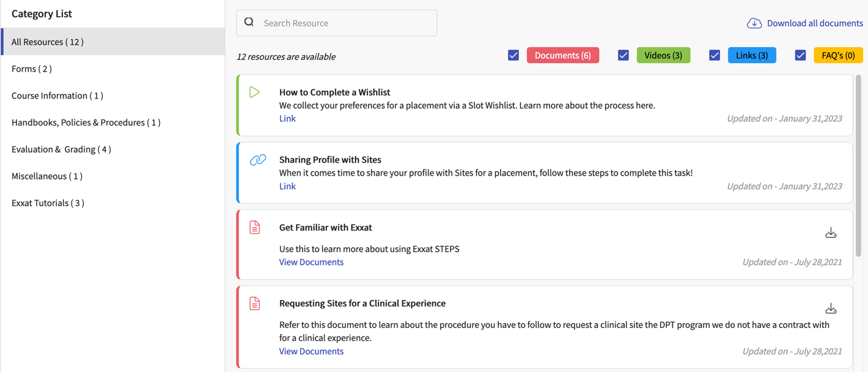Screen dimensions: 868x372
Task: Click the red document icon for Get Familiar with Exxat
Action: point(255,227)
